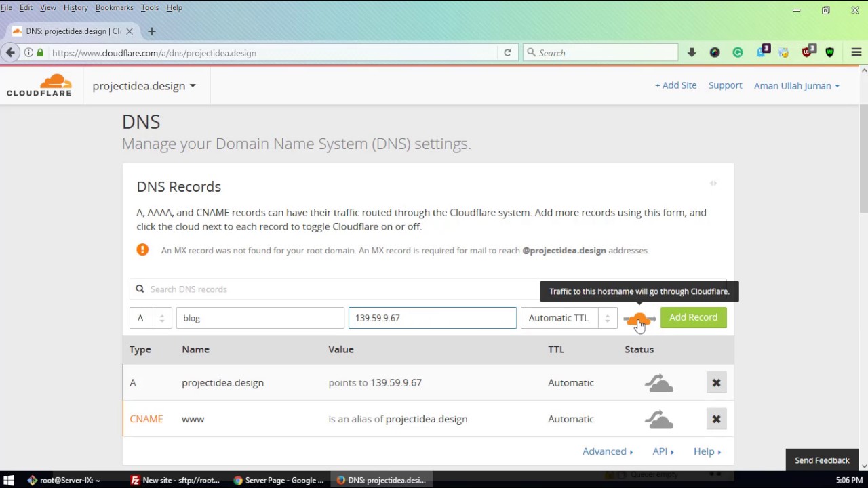
Task: Open a new browser tab
Action: click(151, 31)
